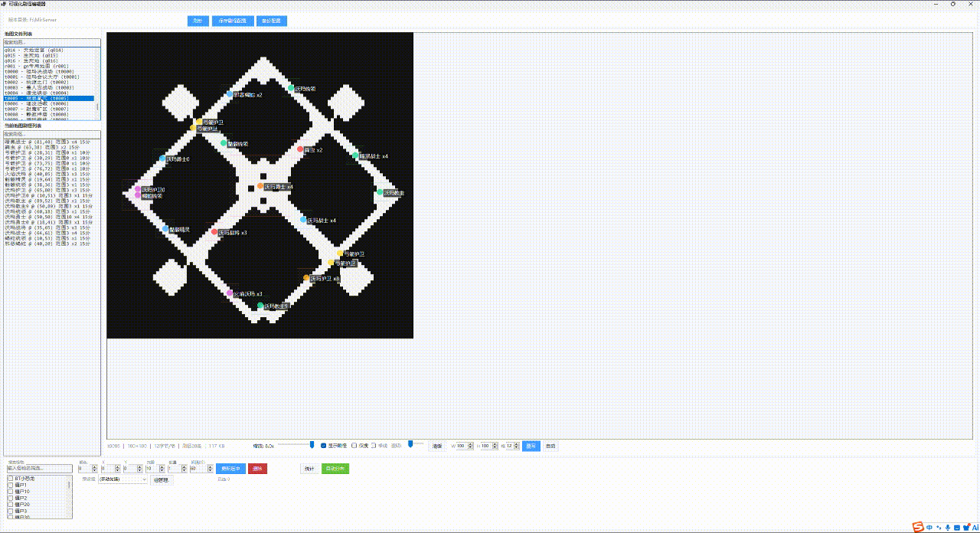Click the blue 骷髅精灵 spawn dot
Viewport: 980px width, 533px height.
click(165, 229)
